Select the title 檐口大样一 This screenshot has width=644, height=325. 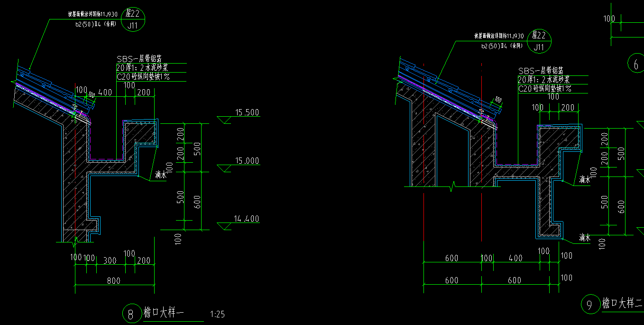[x=163, y=313]
